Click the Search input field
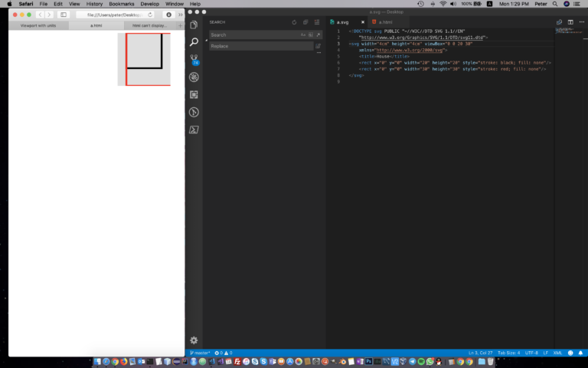Viewport: 588px width, 368px height. pos(254,35)
